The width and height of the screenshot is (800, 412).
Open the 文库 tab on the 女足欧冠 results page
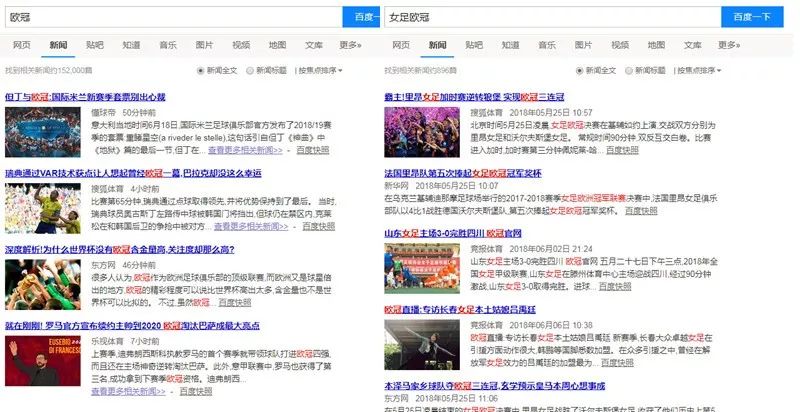click(x=693, y=45)
